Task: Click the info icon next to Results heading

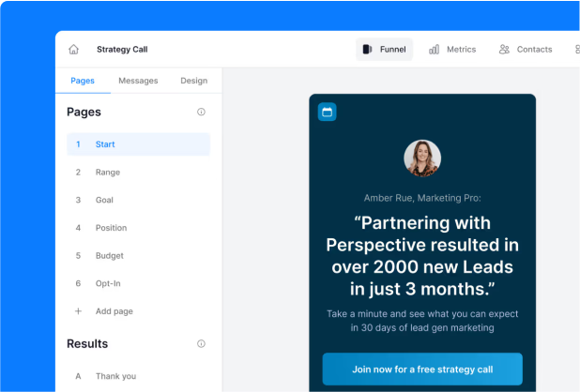Action: tap(201, 343)
